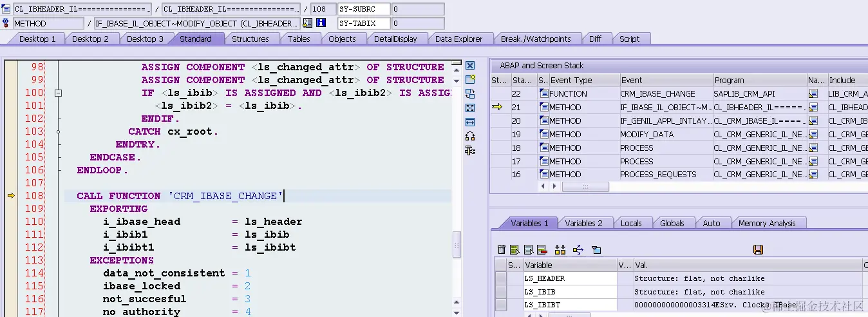
Task: Open the Diff tab
Action: click(x=596, y=39)
